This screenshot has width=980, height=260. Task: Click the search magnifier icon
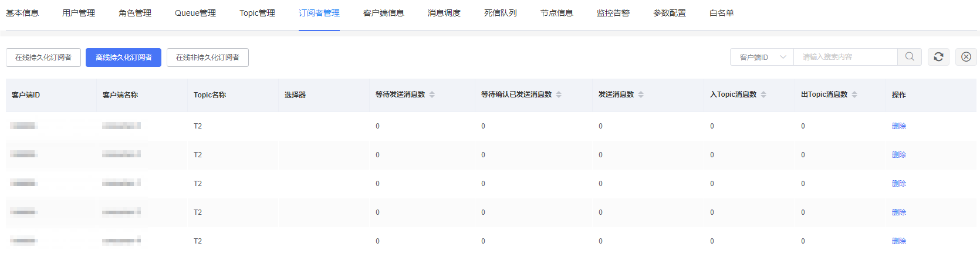point(910,57)
